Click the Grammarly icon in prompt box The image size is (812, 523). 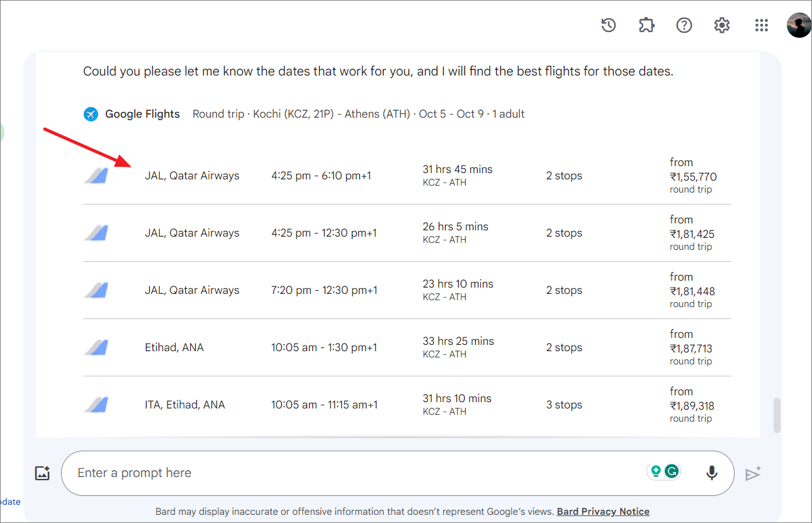click(672, 471)
